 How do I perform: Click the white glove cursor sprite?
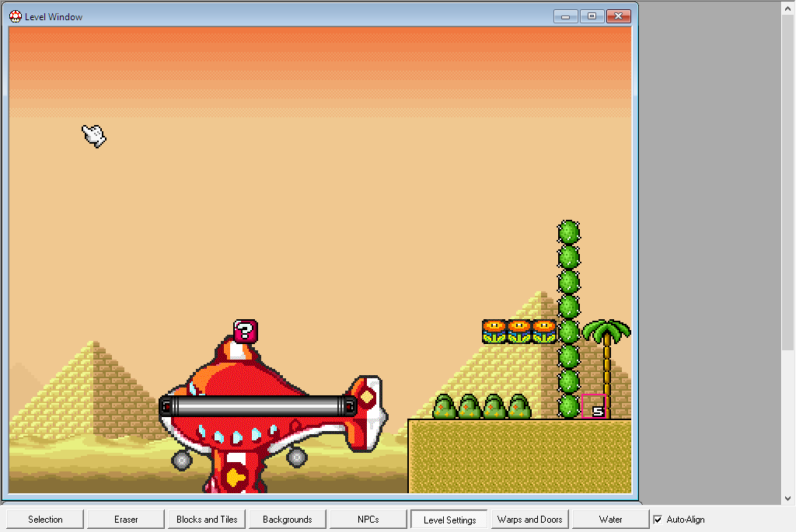pyautogui.click(x=94, y=135)
